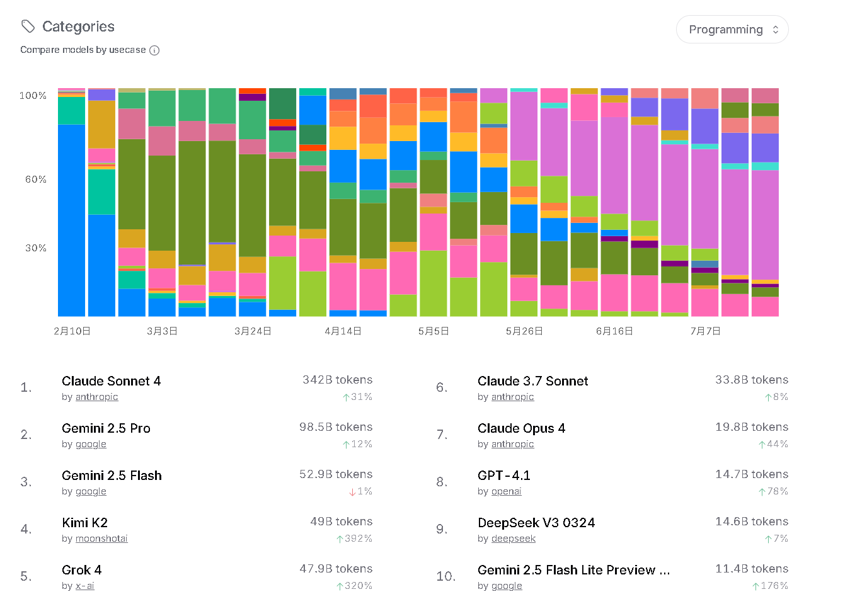Screen dimensions: 850x616
Task: Visit the moonshotai author link
Action: pyautogui.click(x=101, y=539)
